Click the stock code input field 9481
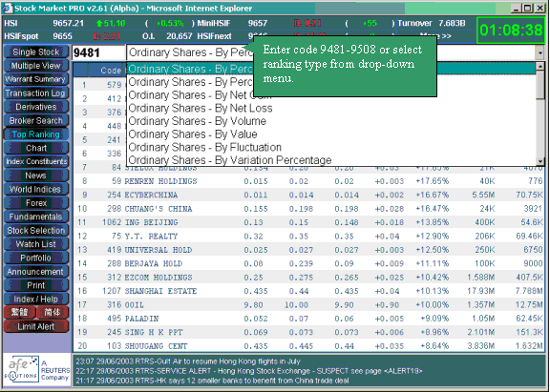The width and height of the screenshot is (550, 392). point(98,52)
